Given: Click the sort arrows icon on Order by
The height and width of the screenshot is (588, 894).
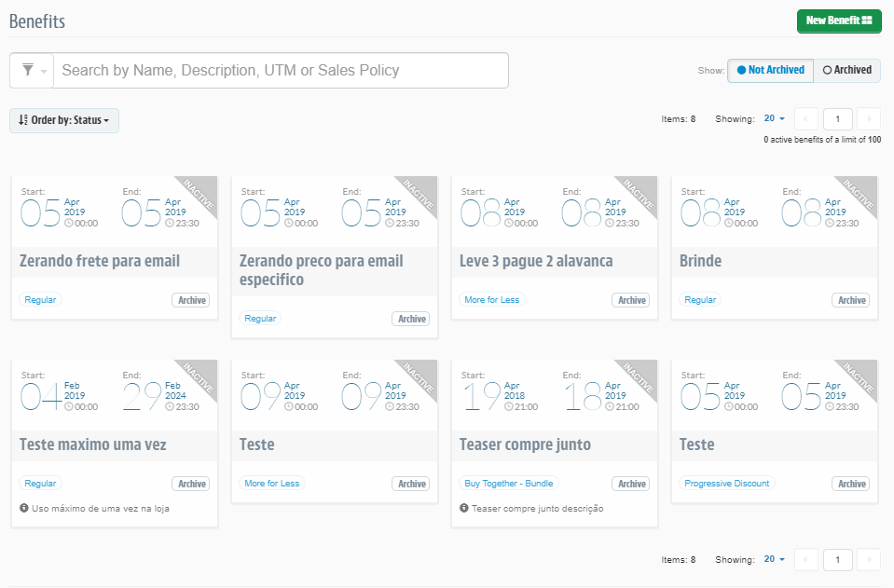Looking at the screenshot, I should [22, 120].
